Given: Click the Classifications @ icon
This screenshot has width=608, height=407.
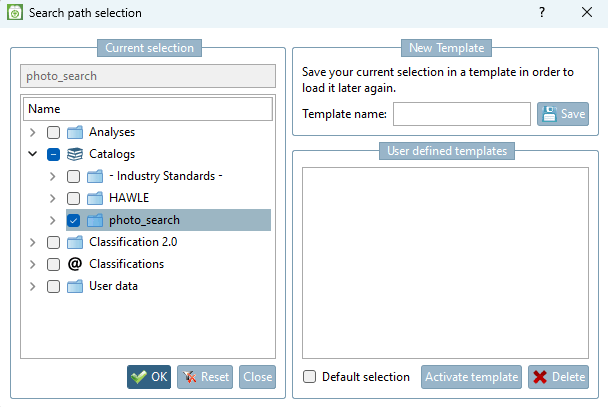Looking at the screenshot, I should (x=75, y=264).
